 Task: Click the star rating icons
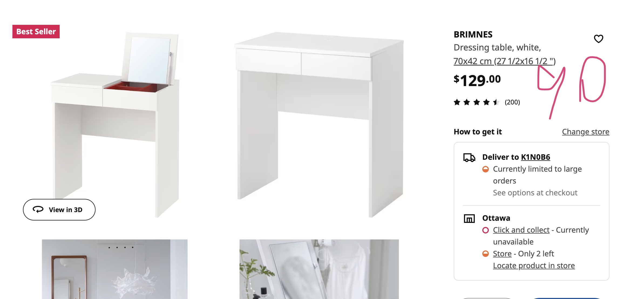(x=477, y=102)
